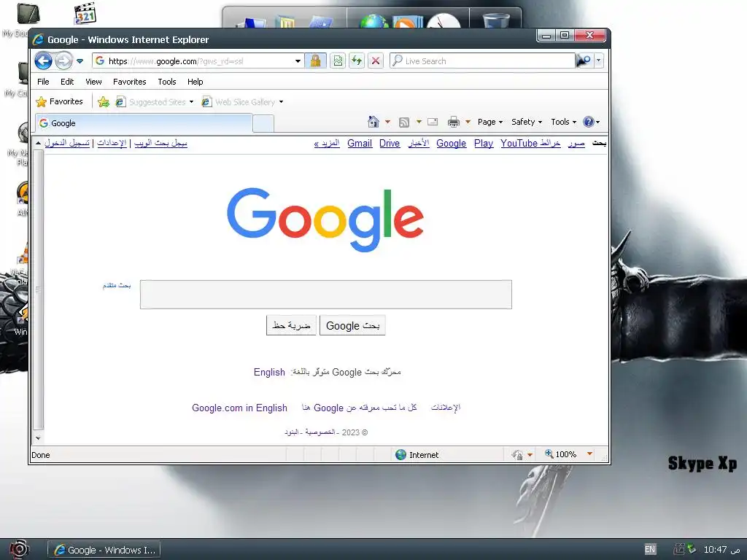Open the recent pages dropdown arrow
This screenshot has height=560, width=747.
(80, 61)
